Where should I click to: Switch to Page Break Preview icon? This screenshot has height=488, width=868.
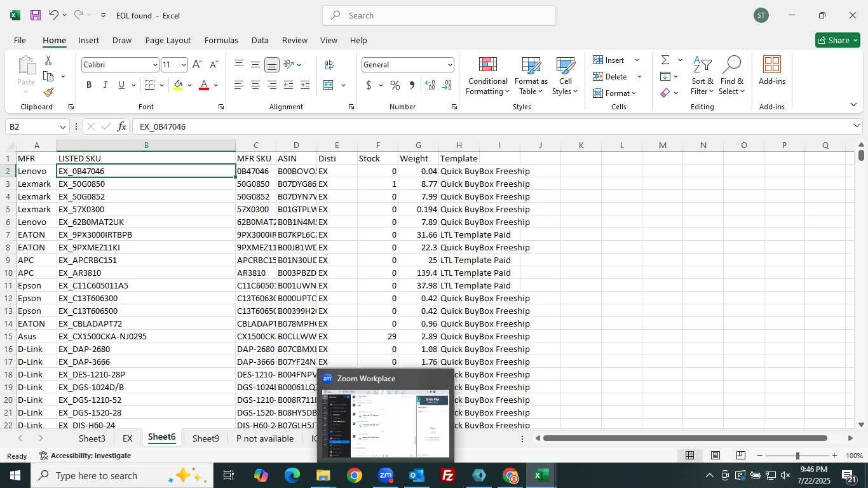[741, 456]
